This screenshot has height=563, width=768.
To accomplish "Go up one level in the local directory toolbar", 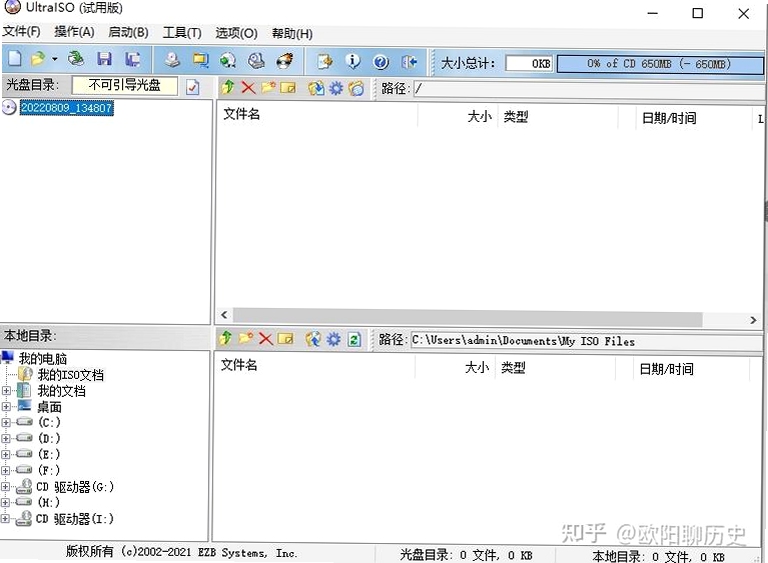I will (225, 338).
